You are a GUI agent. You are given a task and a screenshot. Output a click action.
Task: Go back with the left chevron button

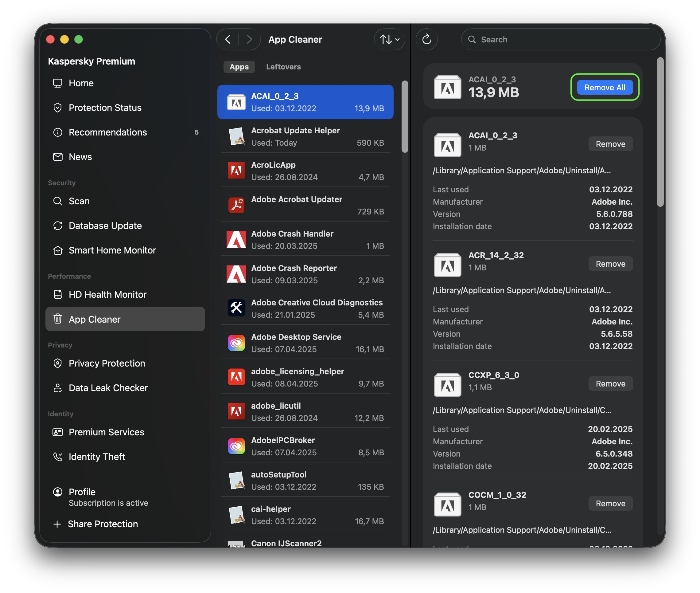tap(228, 39)
